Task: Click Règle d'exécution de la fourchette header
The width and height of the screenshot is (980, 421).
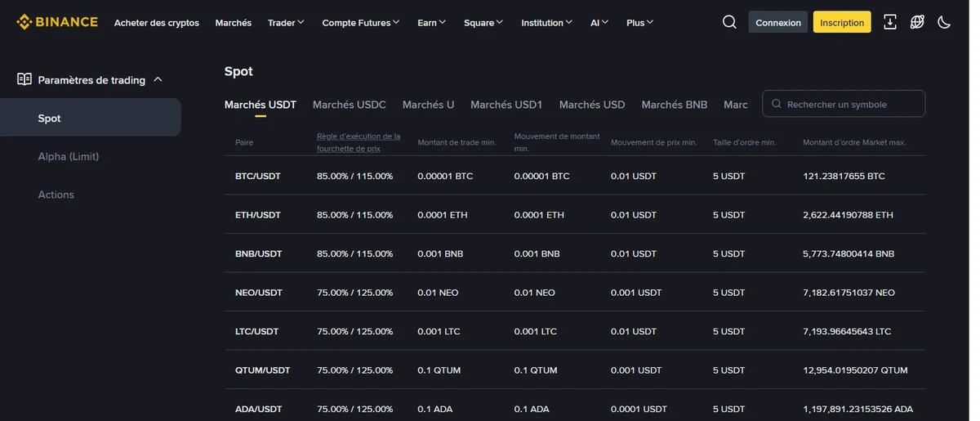Action: coord(359,142)
